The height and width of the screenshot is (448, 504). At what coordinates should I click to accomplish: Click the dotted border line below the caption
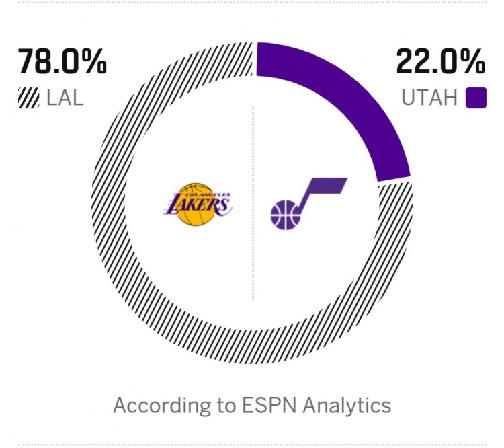[x=252, y=444]
